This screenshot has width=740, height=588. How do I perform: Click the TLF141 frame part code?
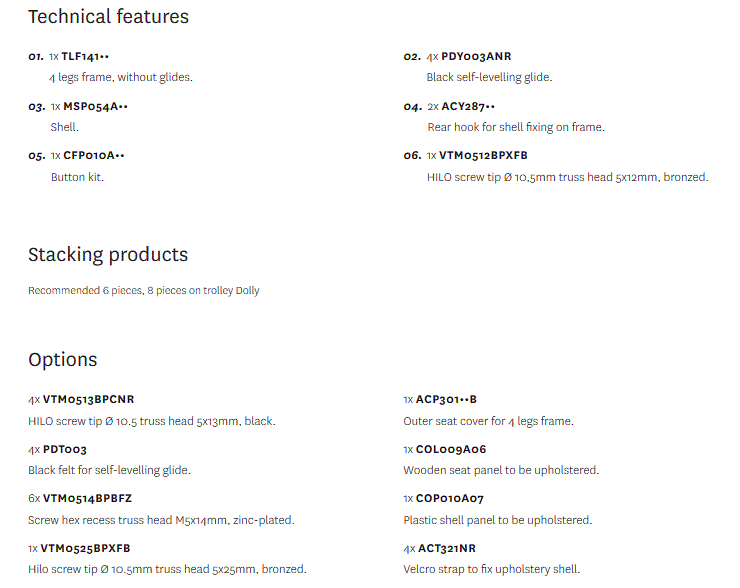pos(85,57)
